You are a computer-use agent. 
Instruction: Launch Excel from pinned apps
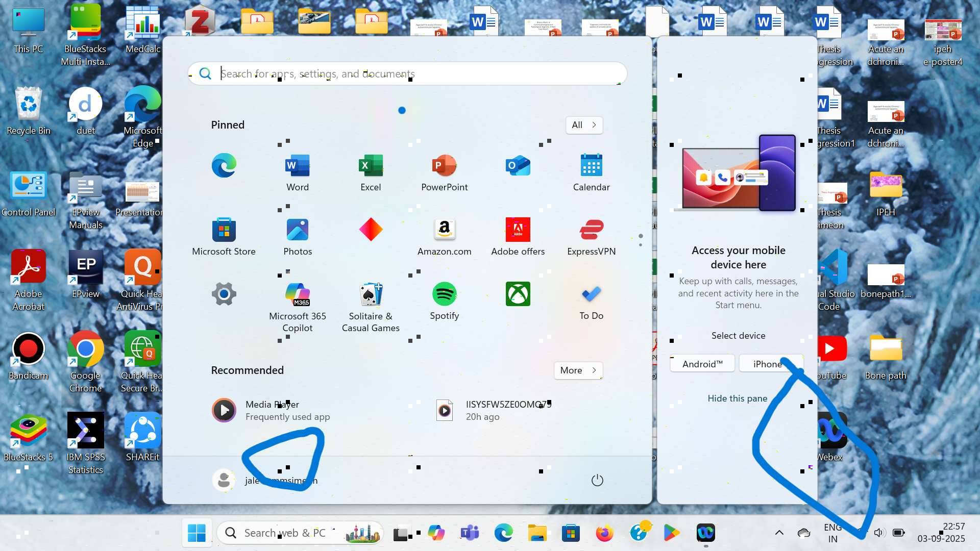click(371, 172)
